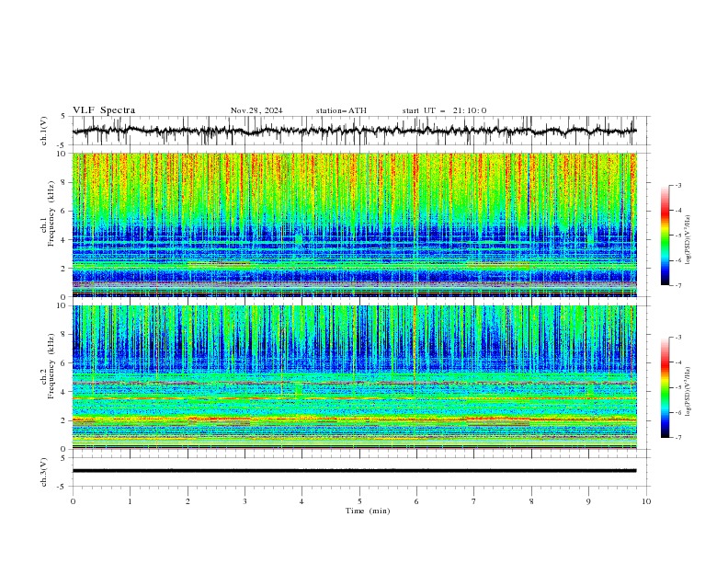This screenshot has height=563, width=728.
Task: Click the time axis tick label "3"
Action: [245, 501]
